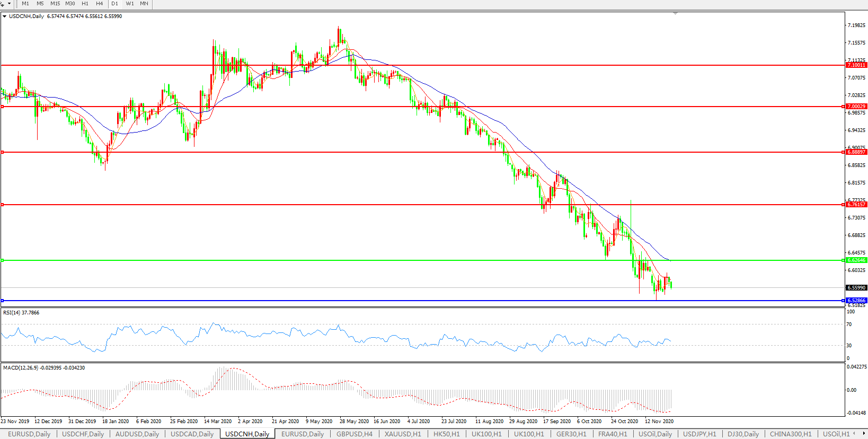Toggle the H4 timeframe button
Viewport: 868px width, 439px height.
pyautogui.click(x=99, y=4)
